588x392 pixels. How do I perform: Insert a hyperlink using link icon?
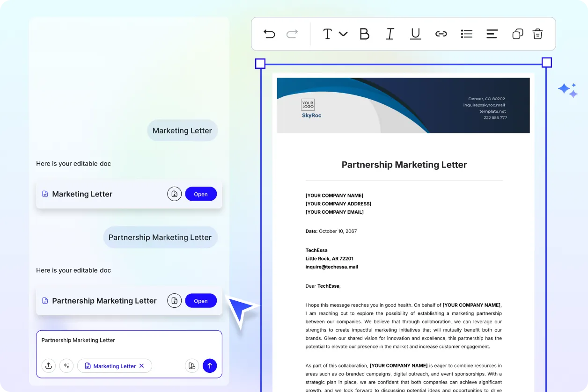click(x=441, y=34)
